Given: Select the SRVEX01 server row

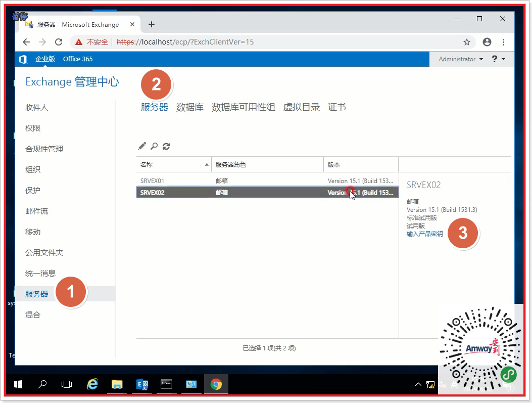Looking at the screenshot, I should [267, 181].
